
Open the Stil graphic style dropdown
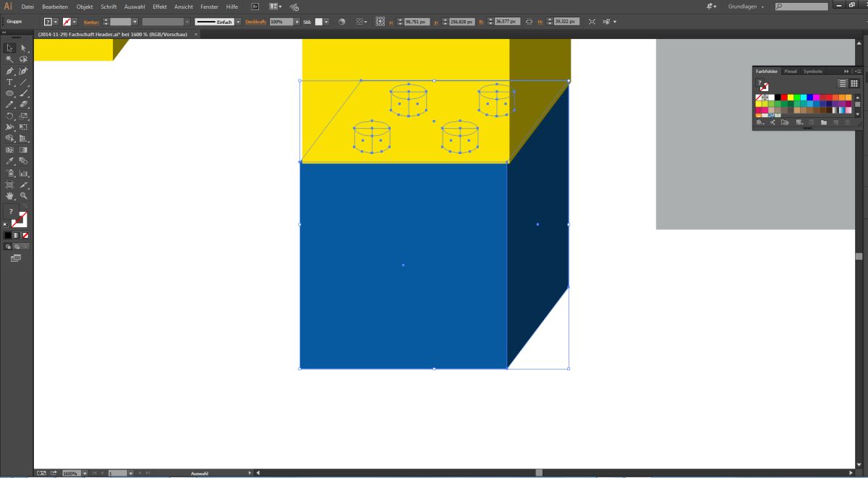(x=326, y=22)
